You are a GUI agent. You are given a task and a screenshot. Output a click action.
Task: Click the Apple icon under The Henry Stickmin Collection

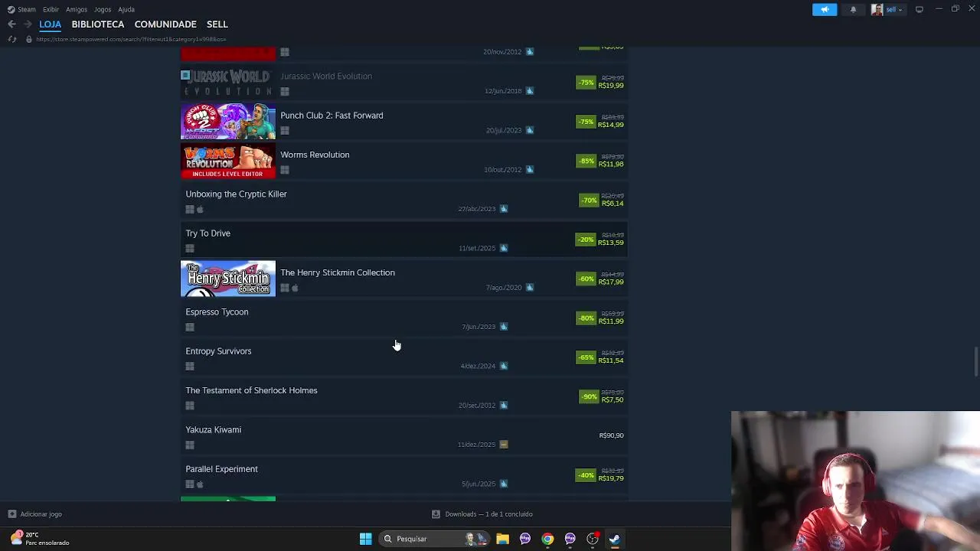click(295, 288)
